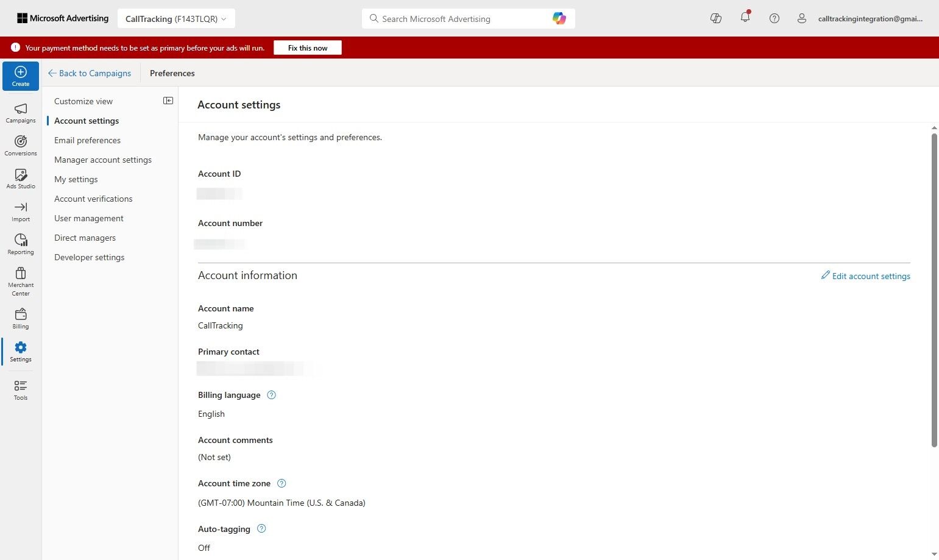The height and width of the screenshot is (560, 939).
Task: Open Manager account settings
Action: point(103,160)
